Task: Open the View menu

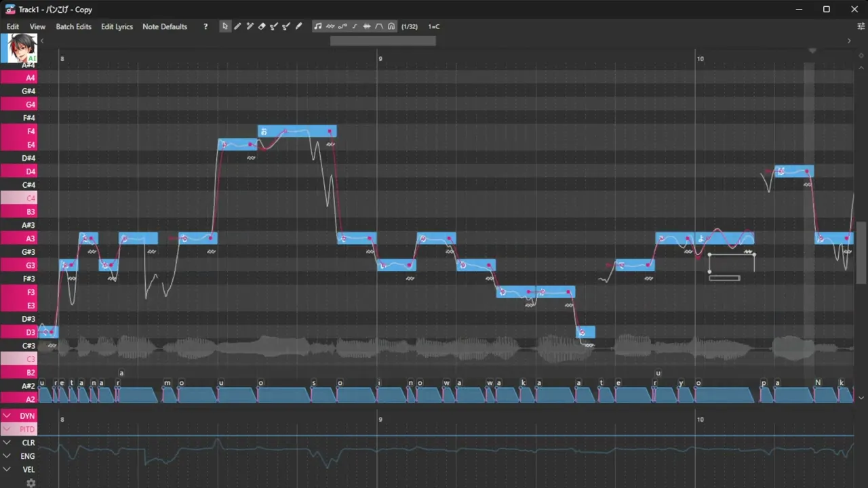Action: pos(37,26)
